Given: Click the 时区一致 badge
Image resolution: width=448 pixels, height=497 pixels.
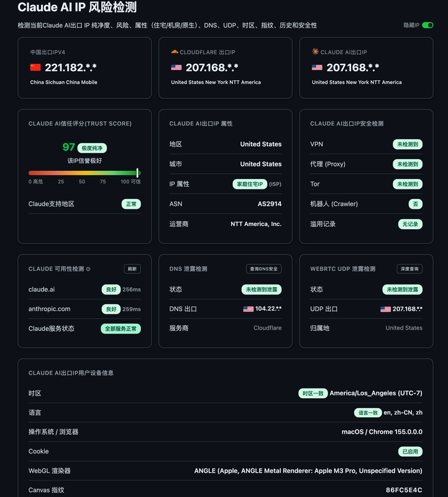Looking at the screenshot, I should (313, 393).
